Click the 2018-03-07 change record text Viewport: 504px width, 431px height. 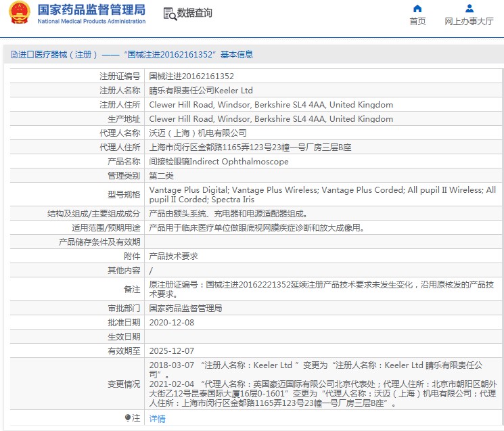316,369
